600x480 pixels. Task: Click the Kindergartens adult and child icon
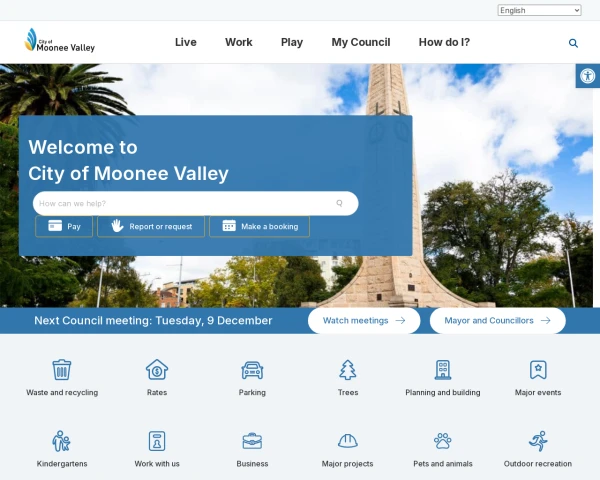(x=62, y=441)
